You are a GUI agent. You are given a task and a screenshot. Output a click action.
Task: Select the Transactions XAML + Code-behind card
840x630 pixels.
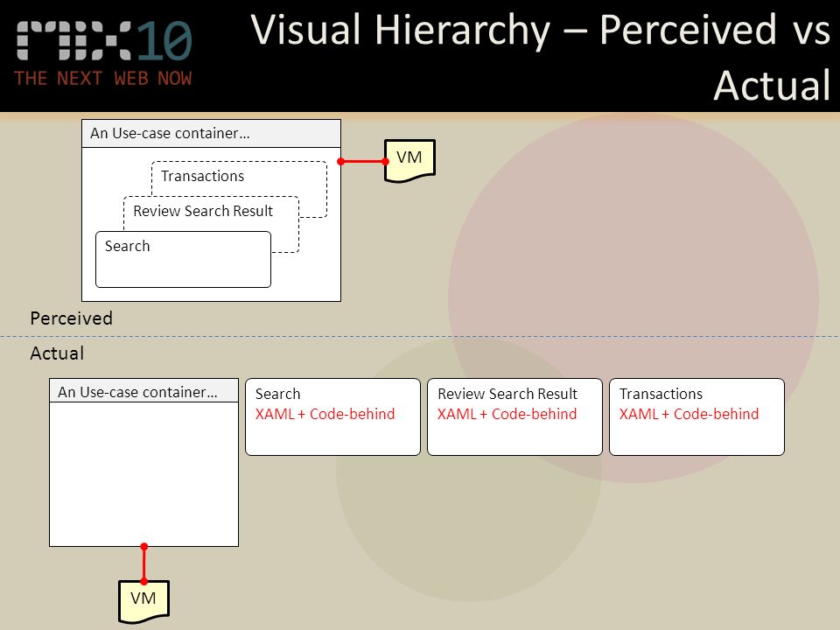tap(696, 416)
